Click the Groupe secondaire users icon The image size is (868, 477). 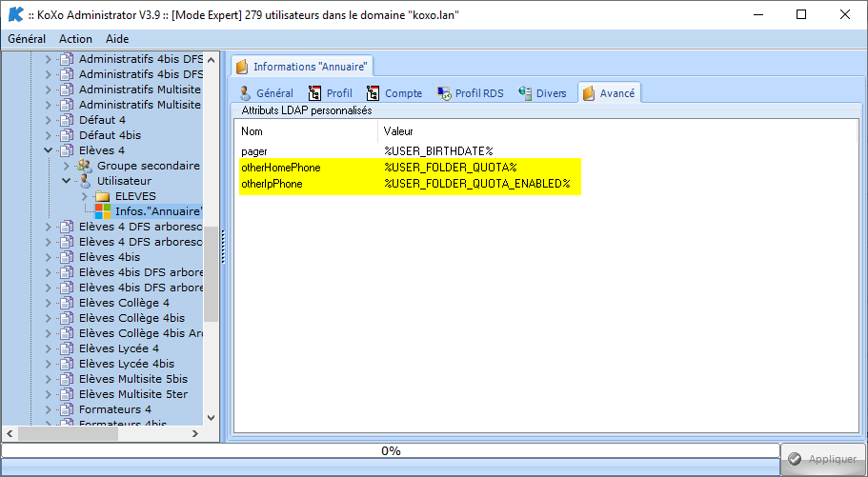tap(85, 166)
